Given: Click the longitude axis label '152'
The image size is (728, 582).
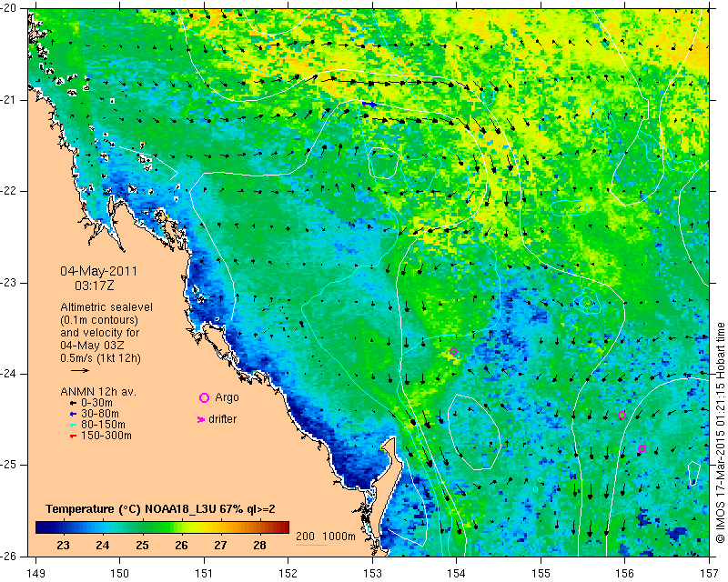Looking at the screenshot, I should point(288,574).
